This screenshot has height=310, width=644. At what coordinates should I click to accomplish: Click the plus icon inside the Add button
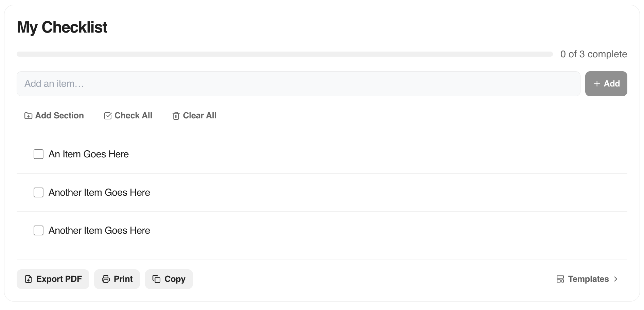[x=597, y=83]
